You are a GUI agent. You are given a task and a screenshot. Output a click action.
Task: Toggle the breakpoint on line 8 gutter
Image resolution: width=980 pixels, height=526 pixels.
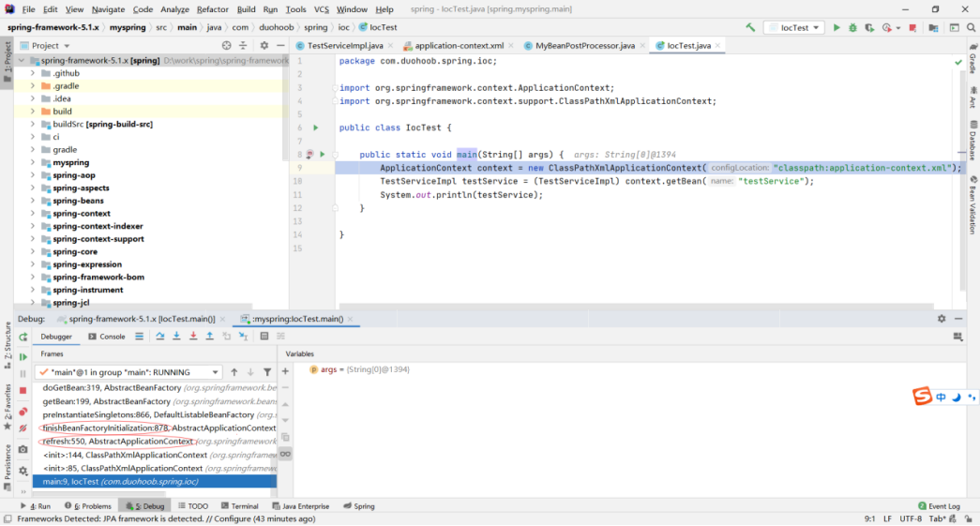point(309,155)
